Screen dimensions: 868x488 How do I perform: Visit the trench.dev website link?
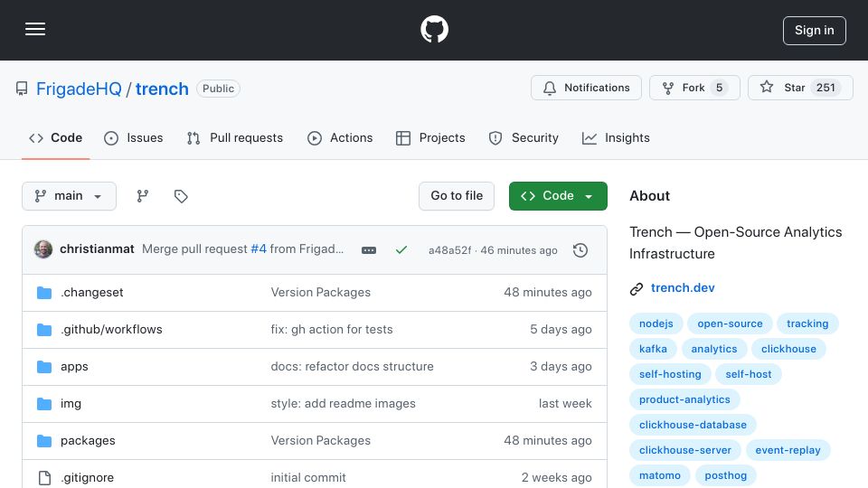point(683,287)
